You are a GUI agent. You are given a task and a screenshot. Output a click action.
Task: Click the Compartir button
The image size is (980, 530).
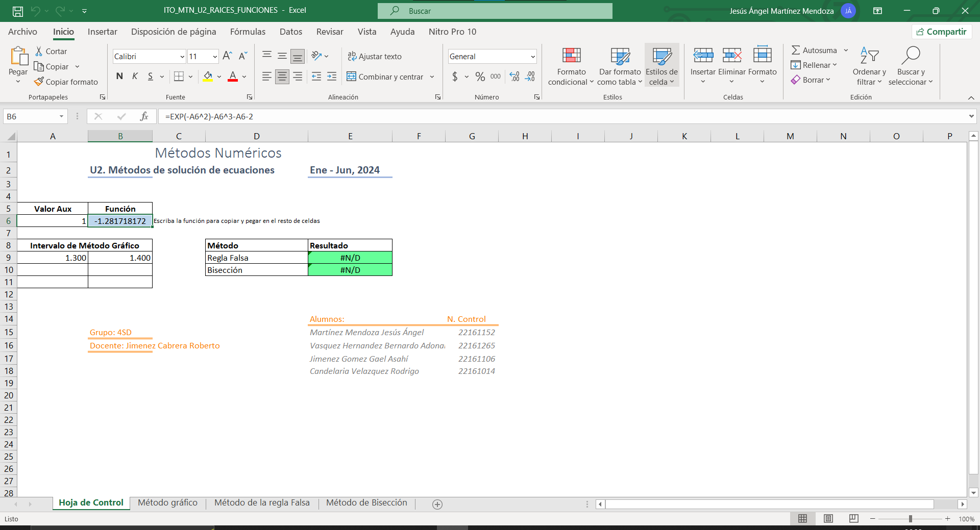click(942, 32)
